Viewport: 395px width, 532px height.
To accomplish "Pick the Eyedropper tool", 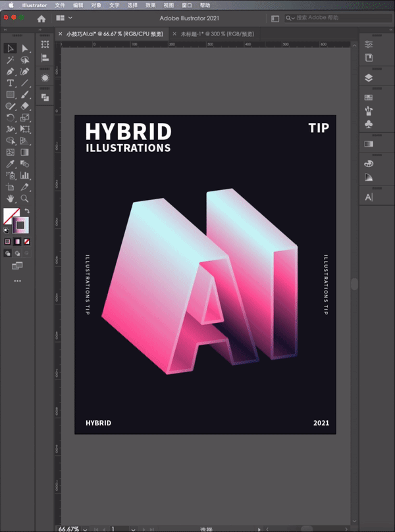I will click(10, 164).
